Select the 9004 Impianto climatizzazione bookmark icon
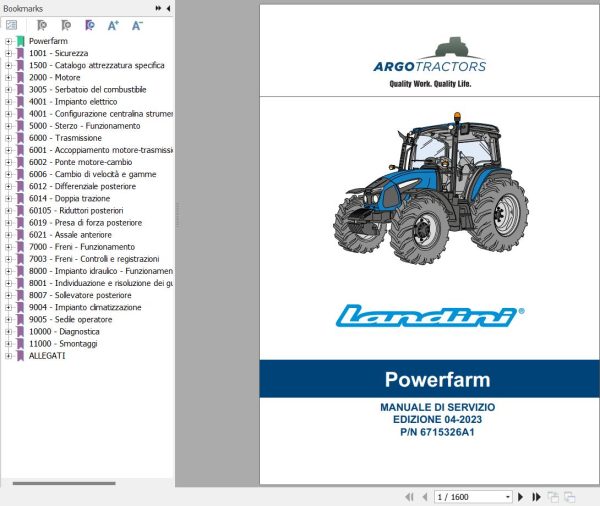 click(x=21, y=307)
